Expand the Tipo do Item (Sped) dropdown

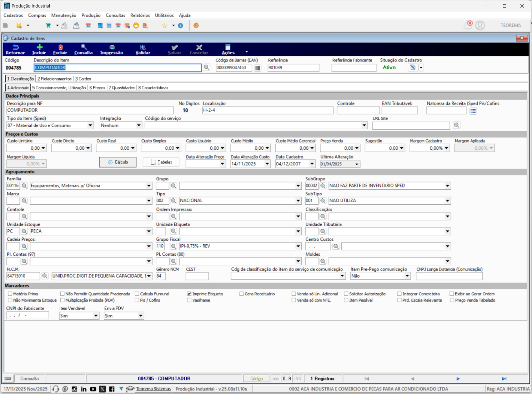click(90, 125)
